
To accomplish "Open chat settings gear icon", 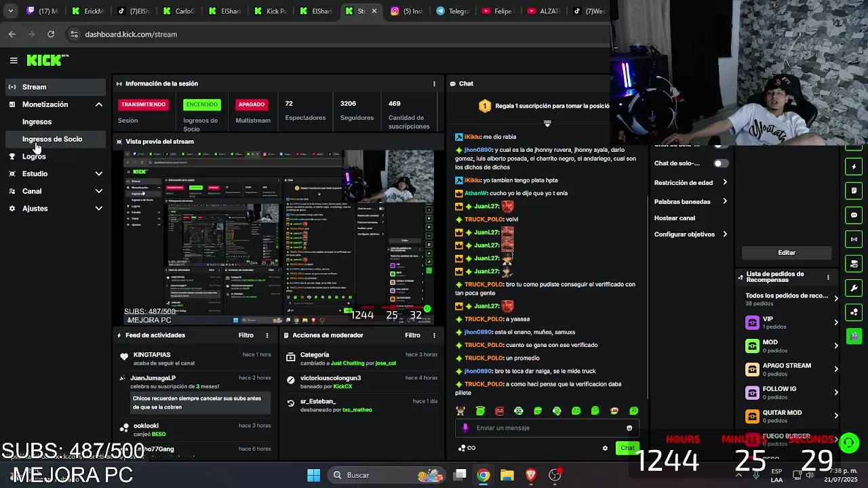I will coord(605,448).
